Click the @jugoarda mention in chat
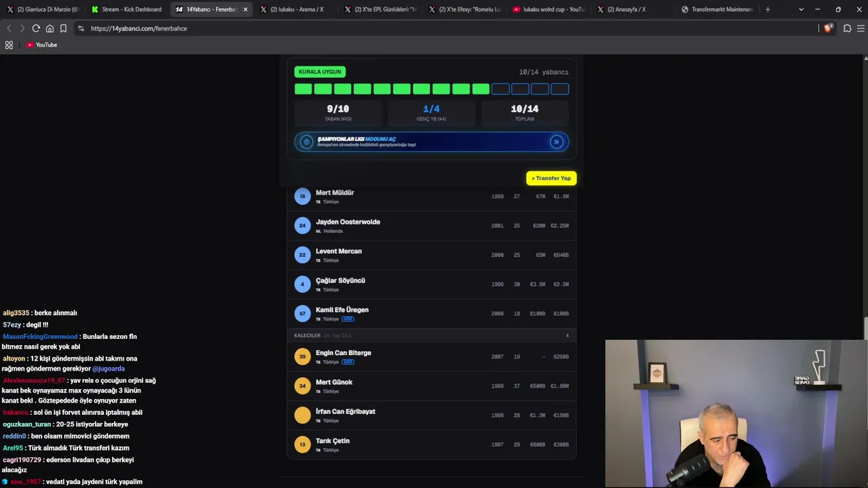 [x=108, y=369]
